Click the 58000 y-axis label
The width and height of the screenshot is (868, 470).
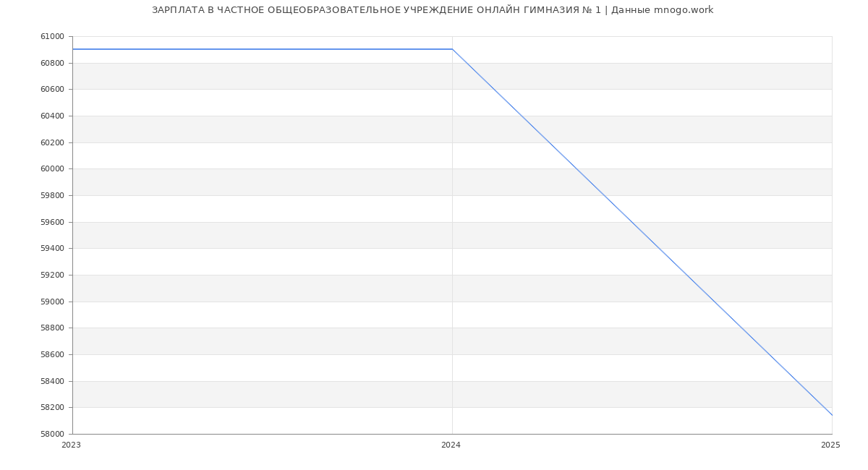[52, 435]
